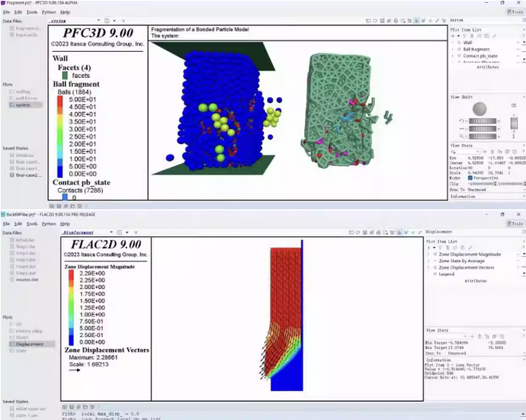Open Help menu in FLAC2D window
The width and height of the screenshot is (526, 420).
[65, 224]
